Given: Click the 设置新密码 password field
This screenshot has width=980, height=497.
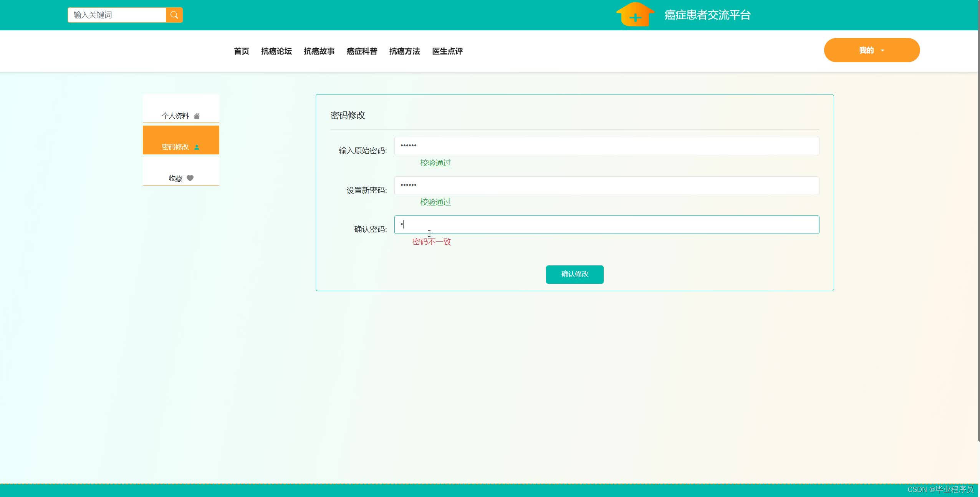Looking at the screenshot, I should click(607, 186).
